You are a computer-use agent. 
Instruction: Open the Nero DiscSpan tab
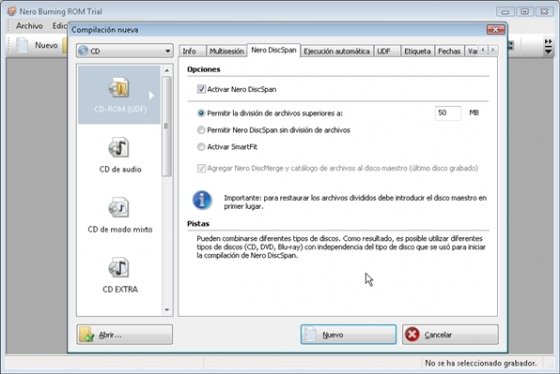click(x=274, y=50)
